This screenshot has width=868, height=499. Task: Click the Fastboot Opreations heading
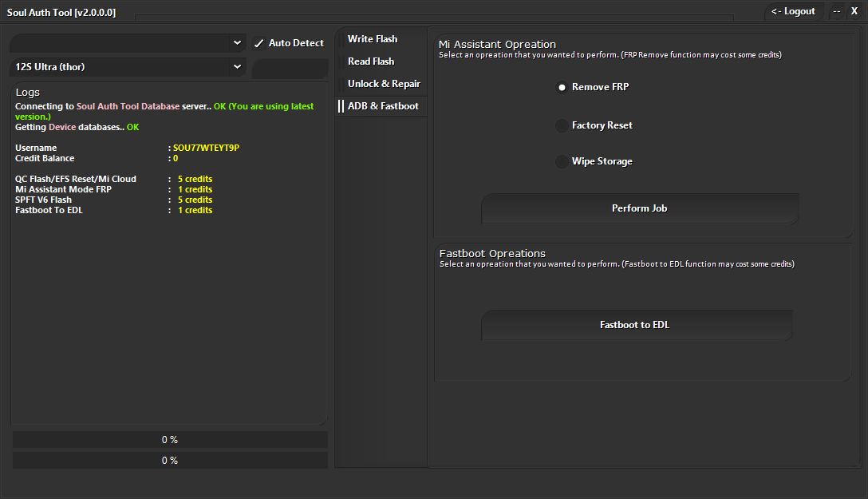tap(493, 254)
